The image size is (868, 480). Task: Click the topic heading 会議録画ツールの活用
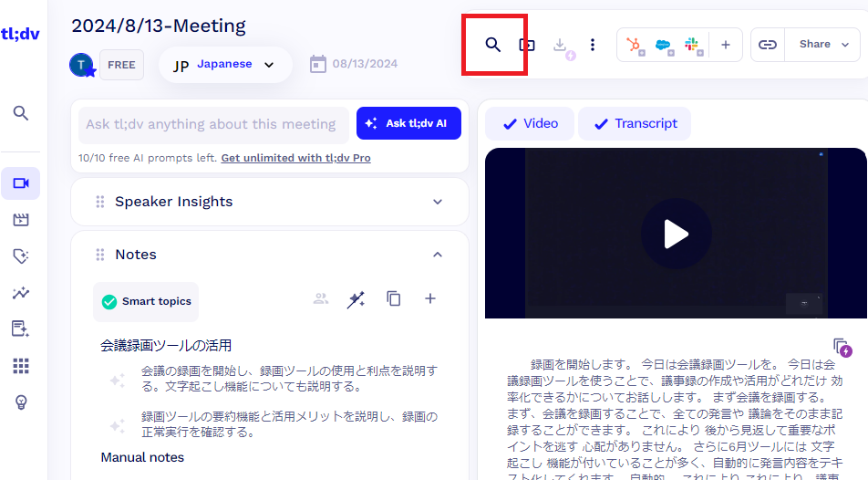pos(166,346)
